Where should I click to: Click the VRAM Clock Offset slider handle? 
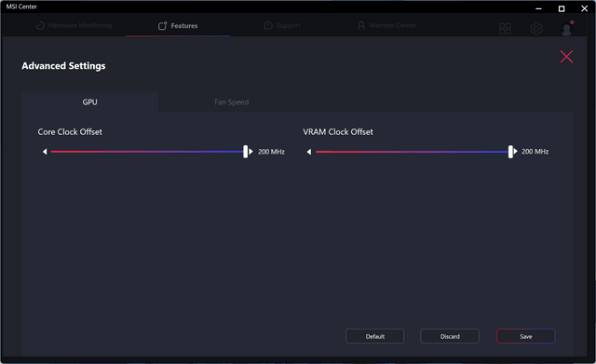[x=510, y=152]
